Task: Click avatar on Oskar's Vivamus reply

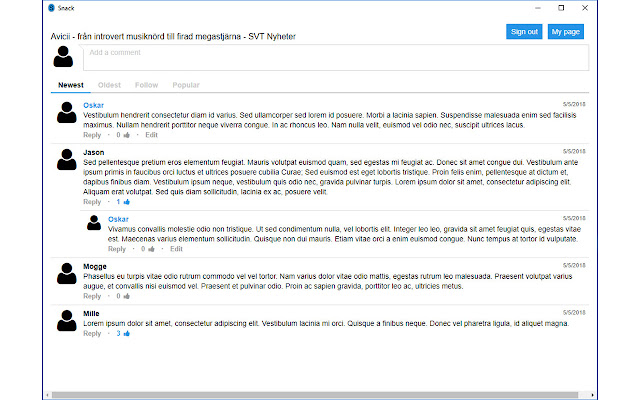Action: pyautogui.click(x=94, y=223)
